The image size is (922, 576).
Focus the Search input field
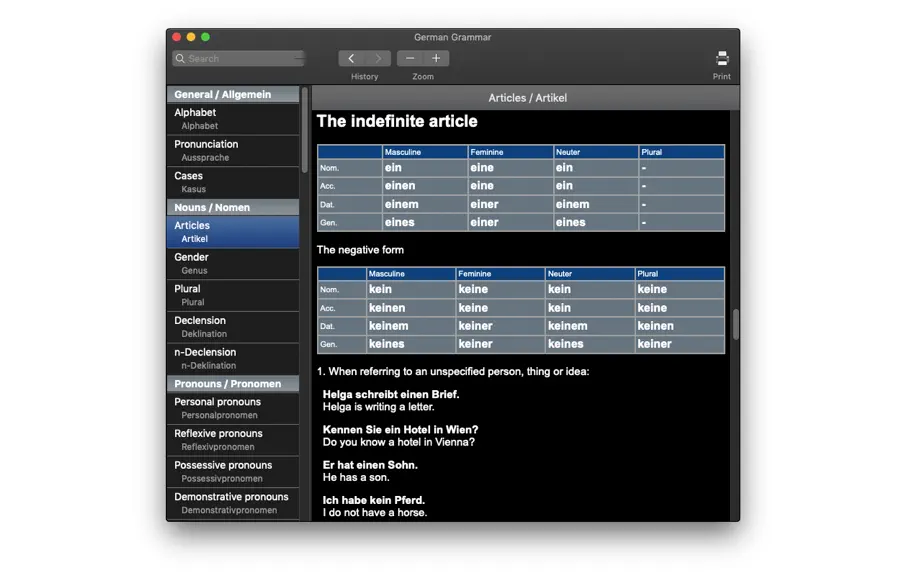(x=239, y=59)
